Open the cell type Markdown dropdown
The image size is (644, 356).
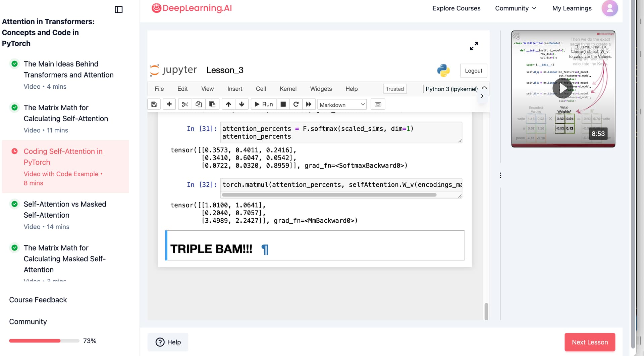342,104
